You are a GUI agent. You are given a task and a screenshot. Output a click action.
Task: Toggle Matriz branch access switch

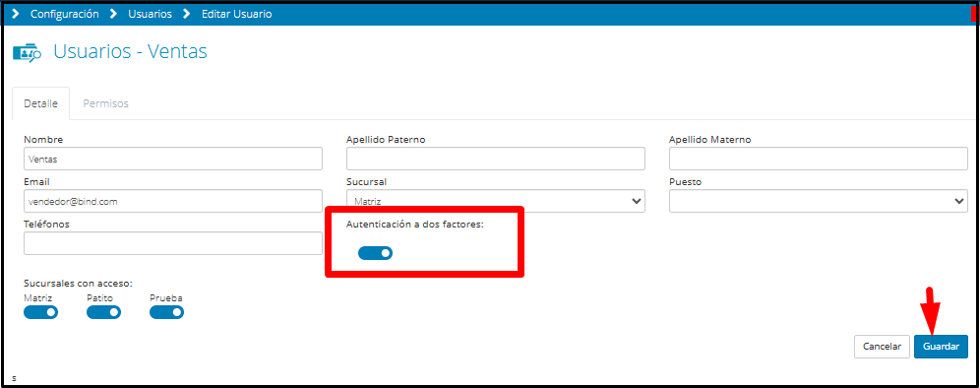click(40, 311)
